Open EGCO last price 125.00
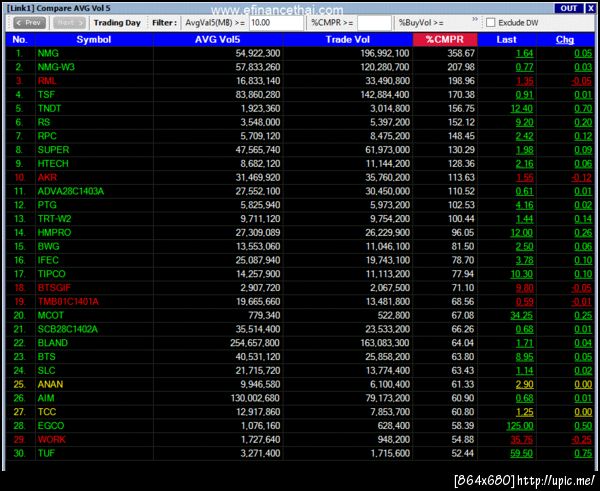This screenshot has width=600, height=491. point(520,426)
